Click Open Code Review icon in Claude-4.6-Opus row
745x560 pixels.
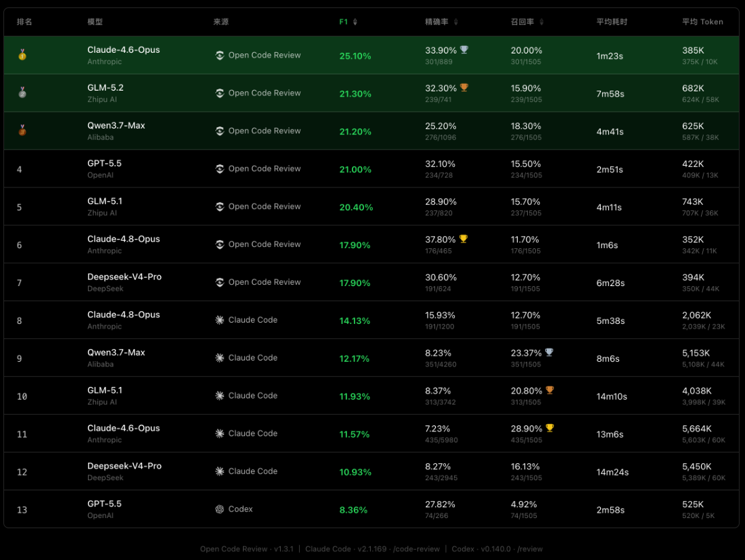pos(219,55)
